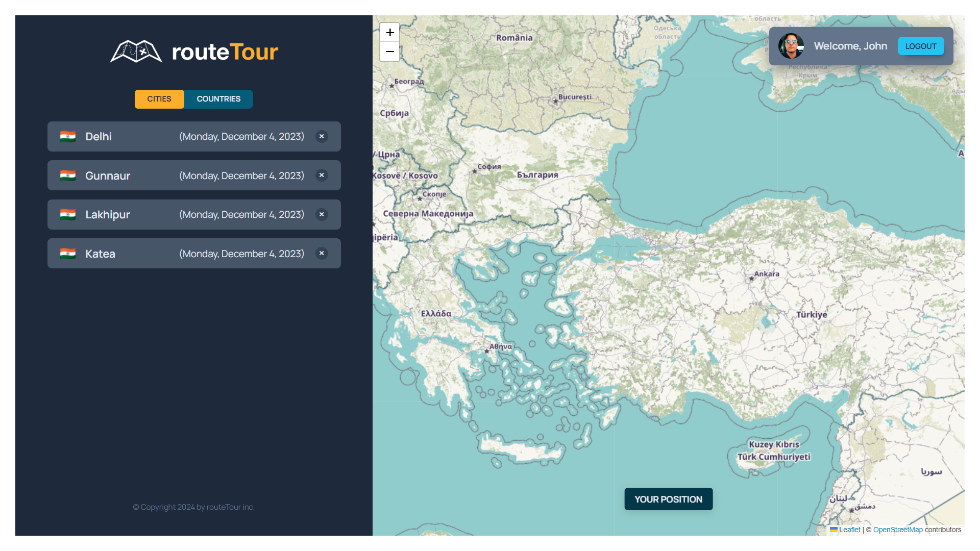980x551 pixels.
Task: Zoom out on the map
Action: [390, 52]
